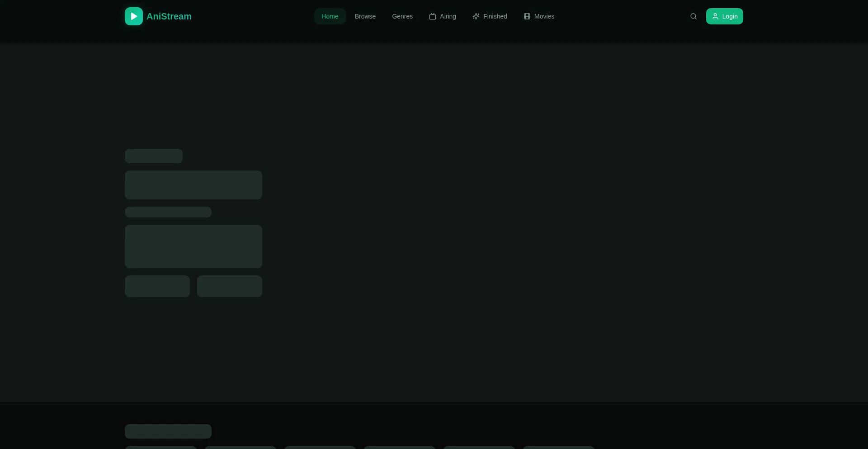
Task: Open search with the magnifier icon
Action: point(693,16)
